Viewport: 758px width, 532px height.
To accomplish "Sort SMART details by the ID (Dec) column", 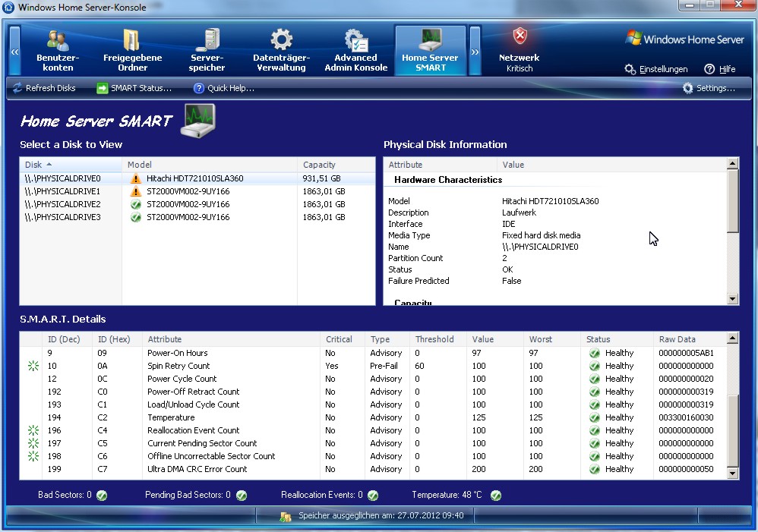I will (68, 339).
